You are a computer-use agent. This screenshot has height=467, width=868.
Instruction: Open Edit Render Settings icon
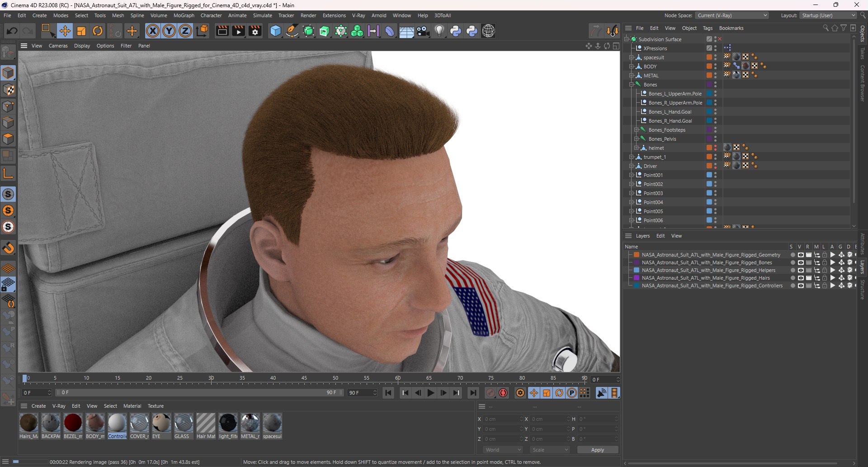(x=255, y=31)
